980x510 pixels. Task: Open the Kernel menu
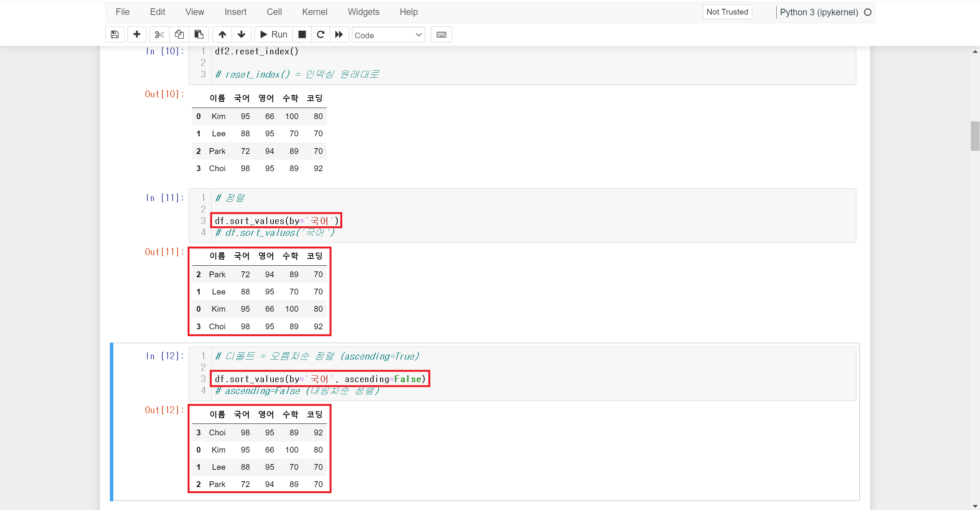coord(314,12)
